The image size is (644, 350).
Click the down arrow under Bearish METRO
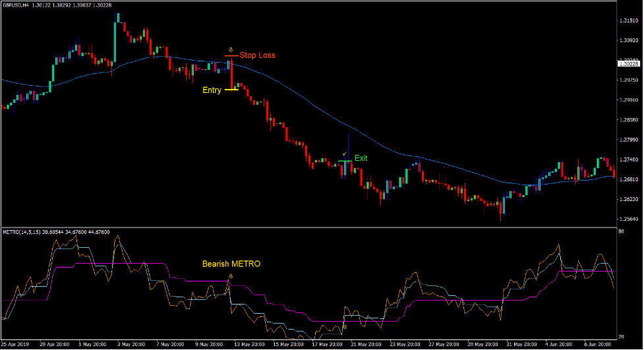point(231,276)
